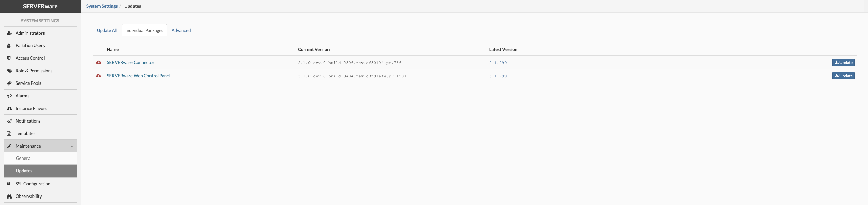
Task: Open the SERVERware Connector package link
Action: point(130,63)
